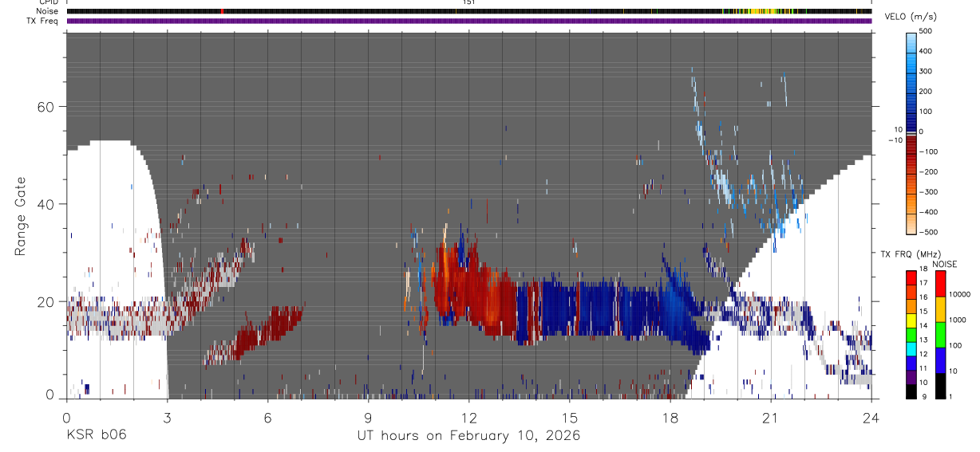Click the x-axis tick label '6'
Screen dimensions: 980x452
pos(267,417)
